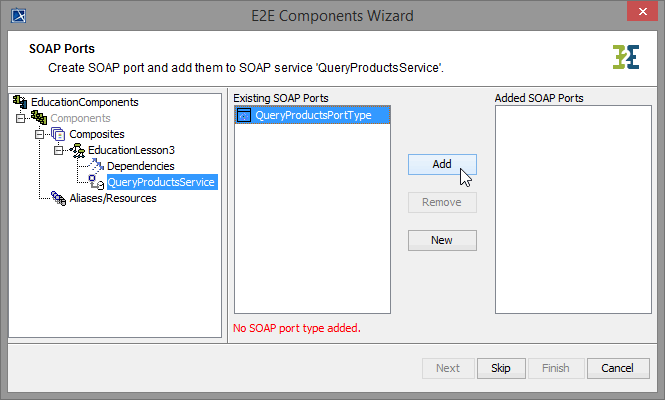
Task: Click the EducationLesson3 composite icon
Action: point(78,150)
